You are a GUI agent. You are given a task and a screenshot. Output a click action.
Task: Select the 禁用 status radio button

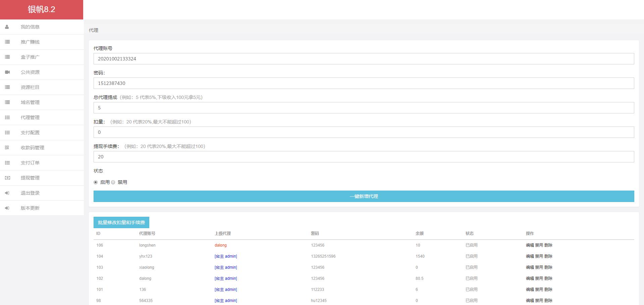pos(113,182)
